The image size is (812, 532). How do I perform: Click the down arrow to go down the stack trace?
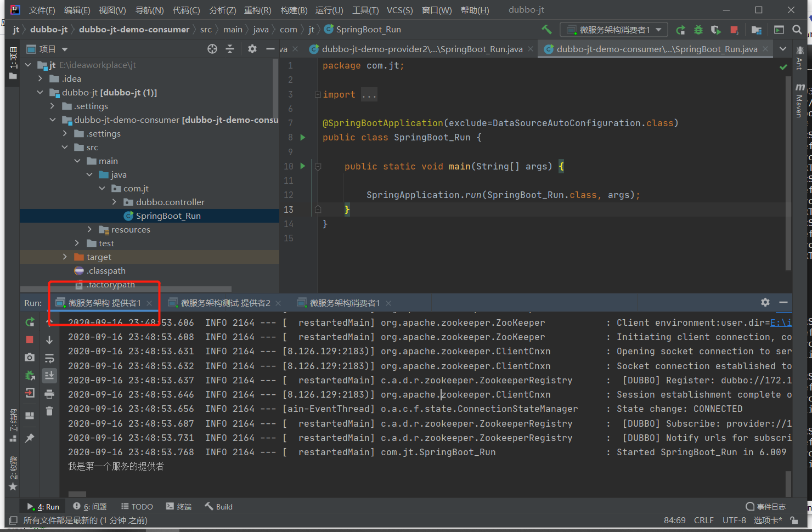pyautogui.click(x=49, y=340)
